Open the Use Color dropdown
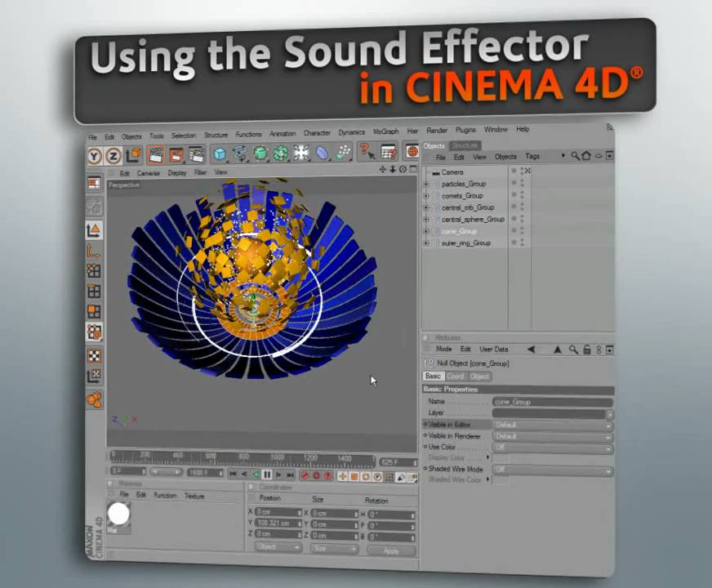712x588 pixels. tap(553, 448)
